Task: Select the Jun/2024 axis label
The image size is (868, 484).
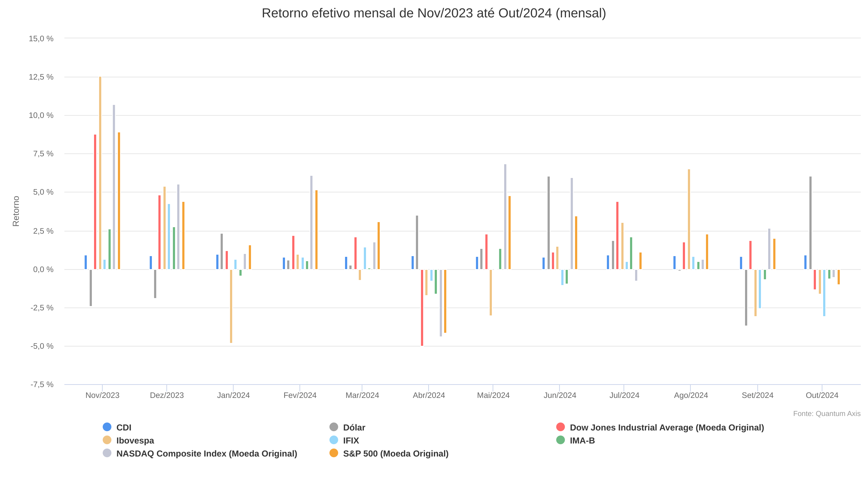Action: tap(559, 395)
